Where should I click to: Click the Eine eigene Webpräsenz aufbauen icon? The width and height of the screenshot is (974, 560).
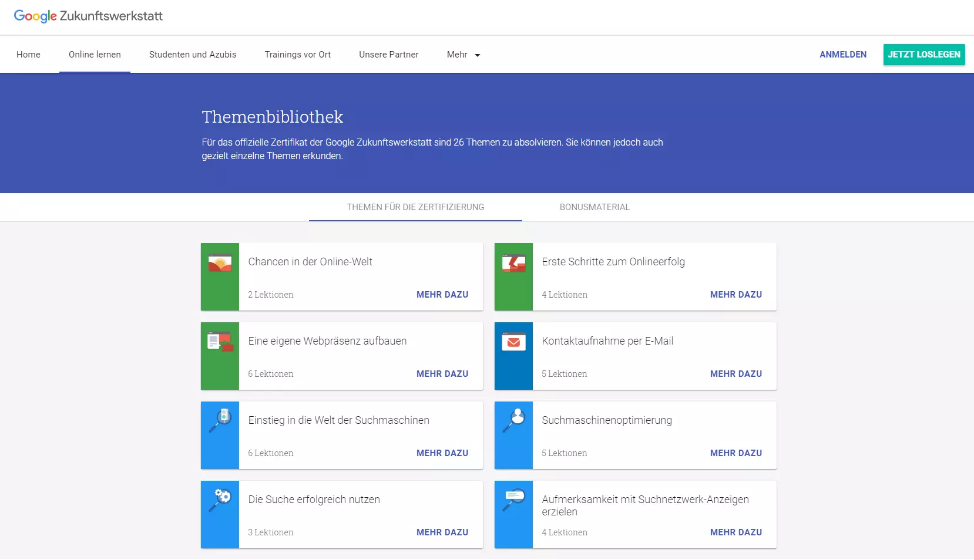[x=220, y=342]
